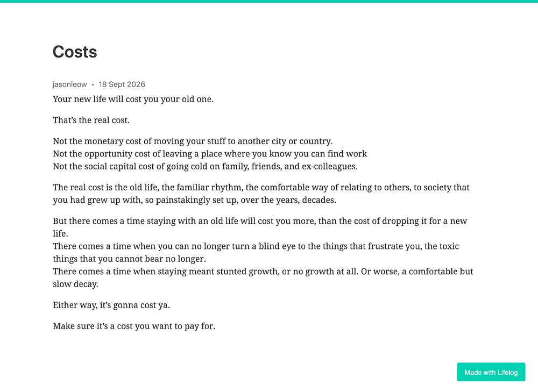Click the separator dot between author and date
This screenshot has width=538, height=392.
tap(93, 85)
